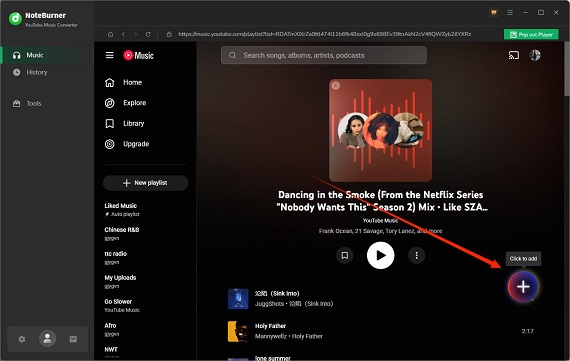Select the Music tab in sidebar

coord(47,55)
